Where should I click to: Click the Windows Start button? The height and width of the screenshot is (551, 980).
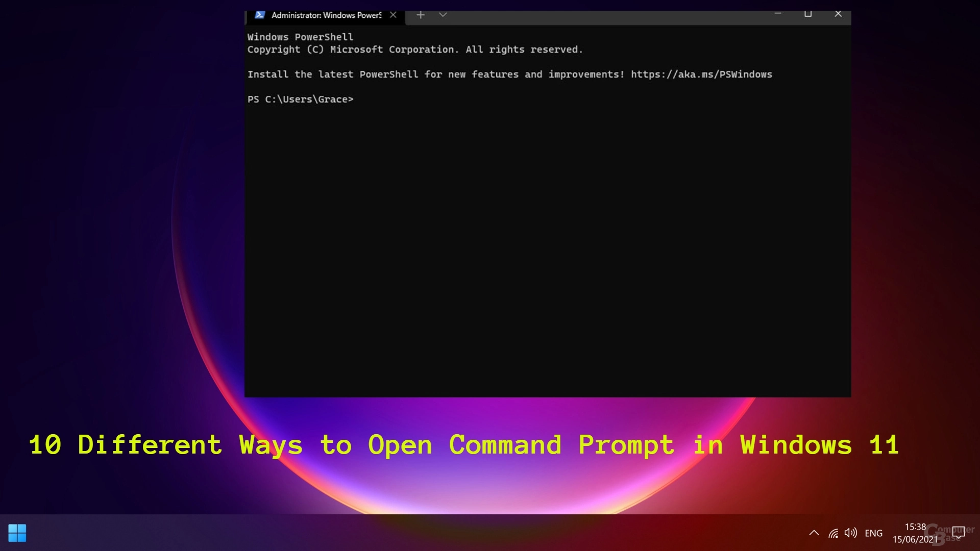(x=16, y=533)
